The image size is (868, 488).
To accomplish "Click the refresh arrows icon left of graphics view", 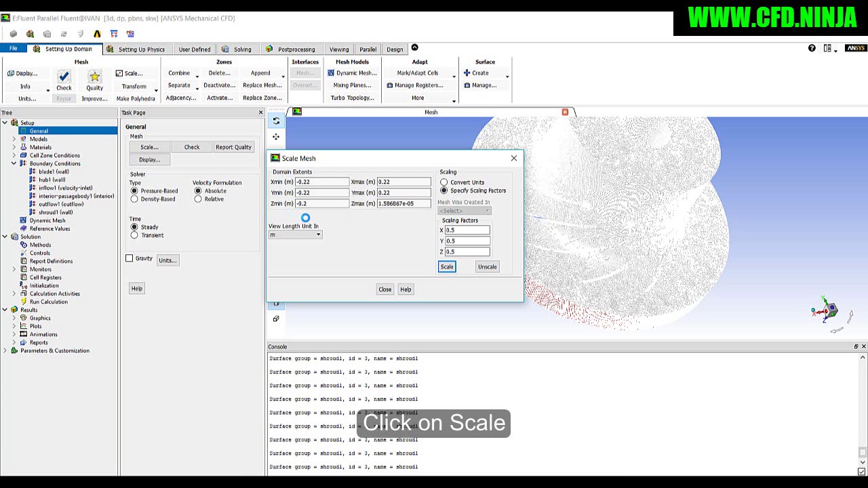I will coord(276,121).
